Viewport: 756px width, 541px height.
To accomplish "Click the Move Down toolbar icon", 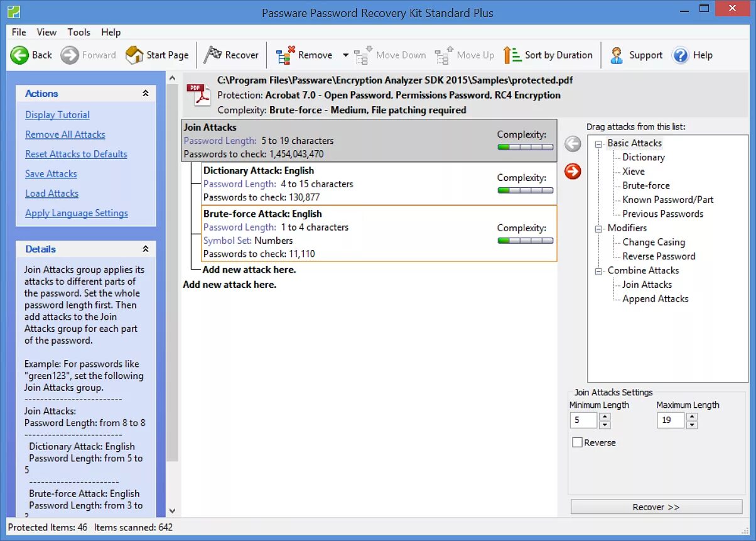I will coord(363,55).
